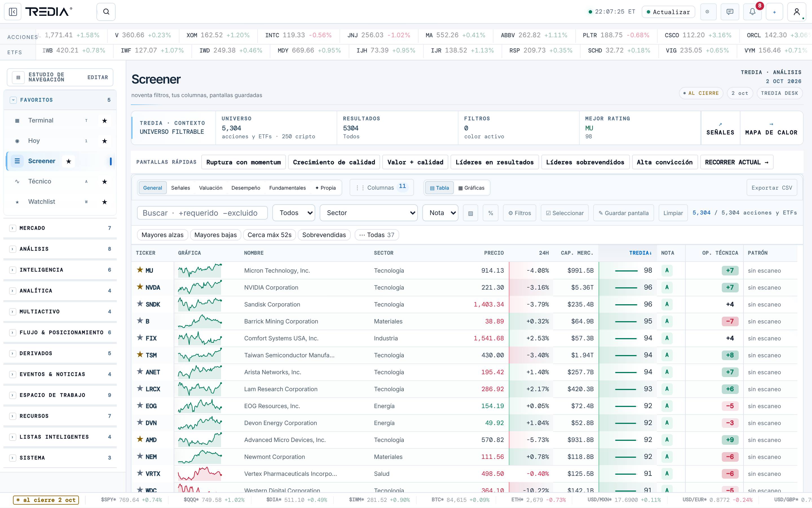Toggle watchlist star for MU row
The height and width of the screenshot is (508, 812).
click(140, 270)
